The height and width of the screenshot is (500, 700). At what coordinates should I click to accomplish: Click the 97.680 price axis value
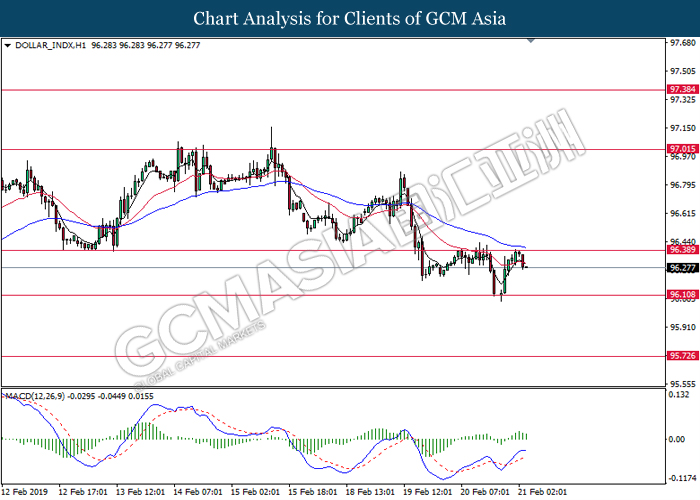pyautogui.click(x=683, y=43)
